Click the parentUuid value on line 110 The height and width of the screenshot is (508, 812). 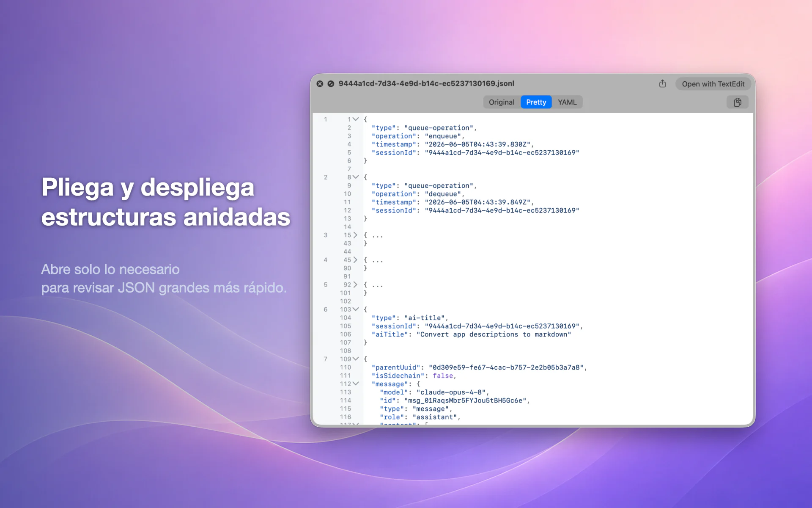click(506, 367)
